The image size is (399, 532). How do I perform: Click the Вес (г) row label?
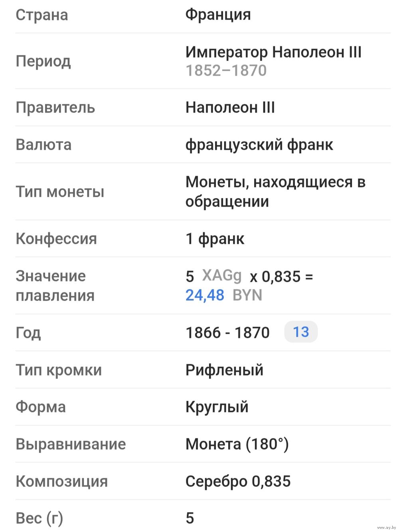point(39,518)
